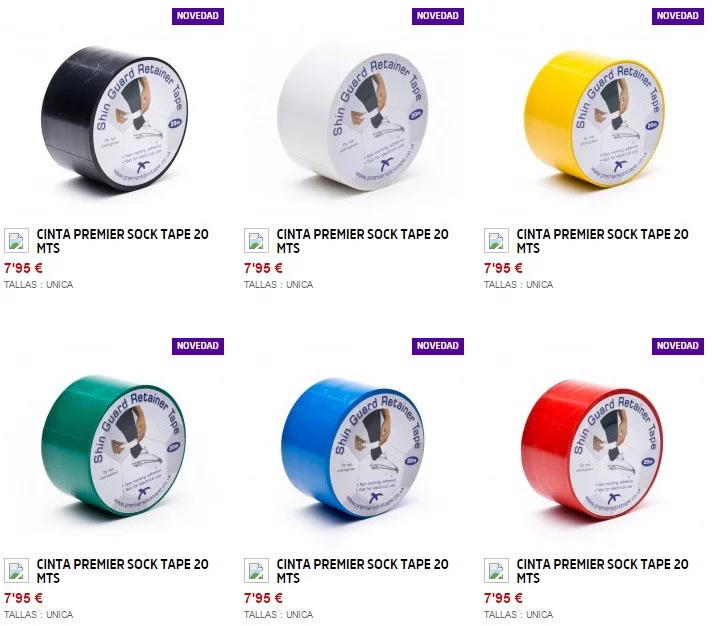This screenshot has height=626, width=712.
Task: Click the 7'95 € price under the yellow tape
Action: click(x=503, y=268)
